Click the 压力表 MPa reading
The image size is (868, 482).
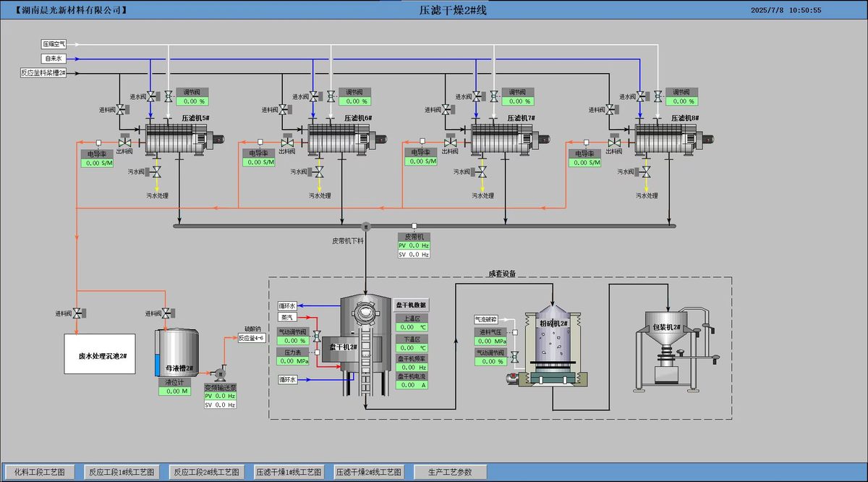(x=294, y=360)
